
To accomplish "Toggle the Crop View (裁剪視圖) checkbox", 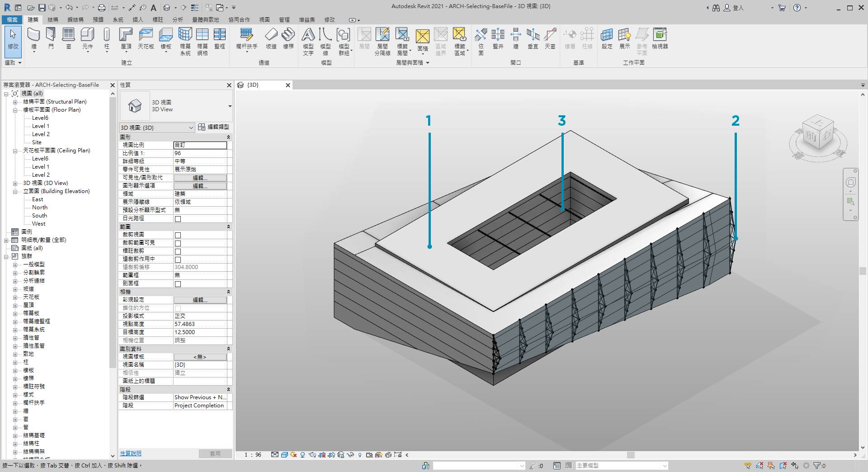I will point(178,235).
